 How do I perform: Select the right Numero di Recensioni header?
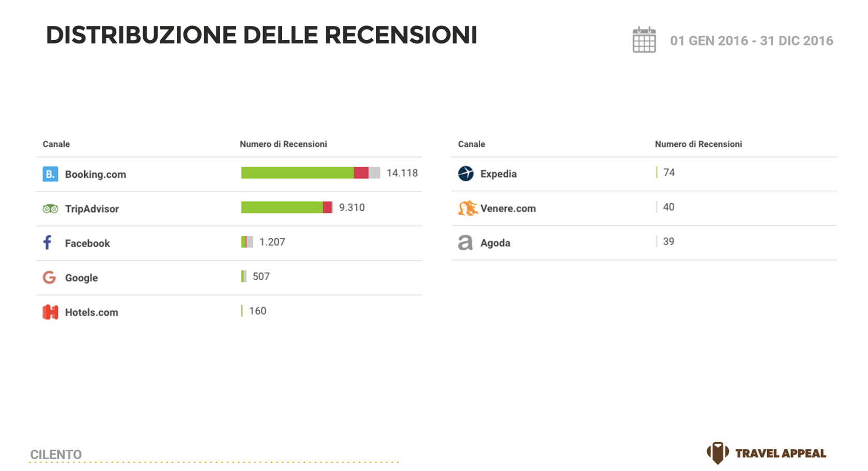tap(698, 144)
